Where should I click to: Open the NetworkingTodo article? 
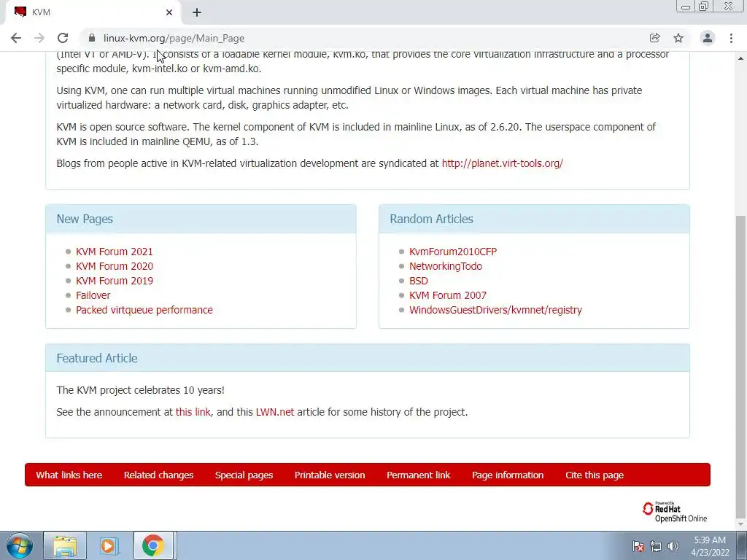coord(446,266)
